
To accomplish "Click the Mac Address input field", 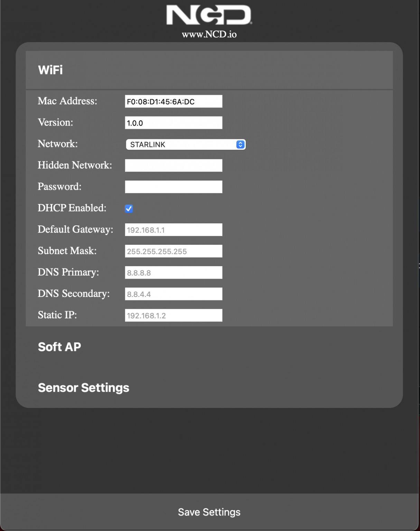I will tap(173, 101).
